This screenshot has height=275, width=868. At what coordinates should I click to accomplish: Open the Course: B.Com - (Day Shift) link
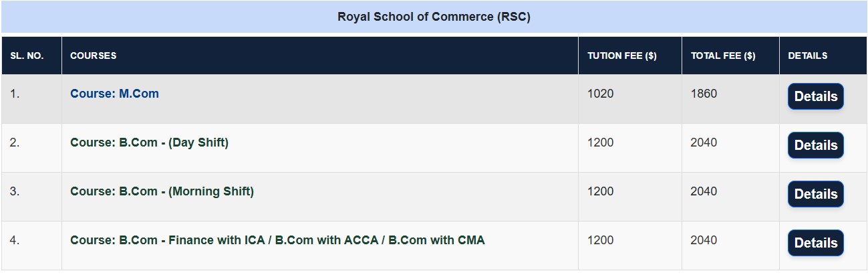click(x=149, y=143)
